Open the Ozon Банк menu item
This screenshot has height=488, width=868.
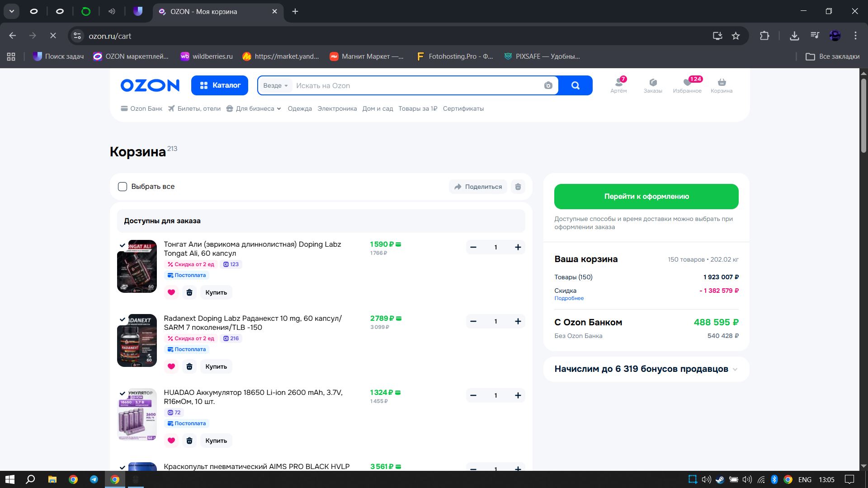[x=142, y=109]
